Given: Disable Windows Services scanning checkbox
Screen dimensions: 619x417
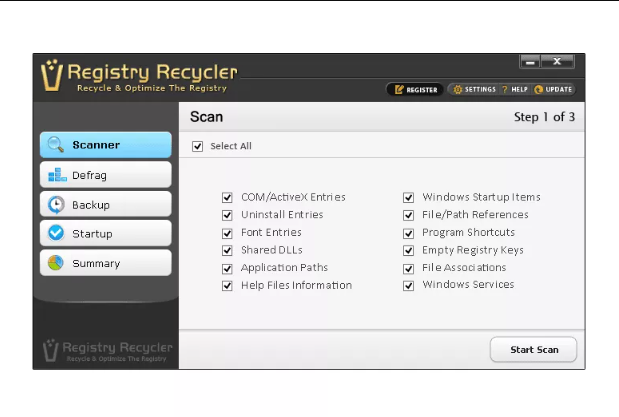Looking at the screenshot, I should (409, 285).
